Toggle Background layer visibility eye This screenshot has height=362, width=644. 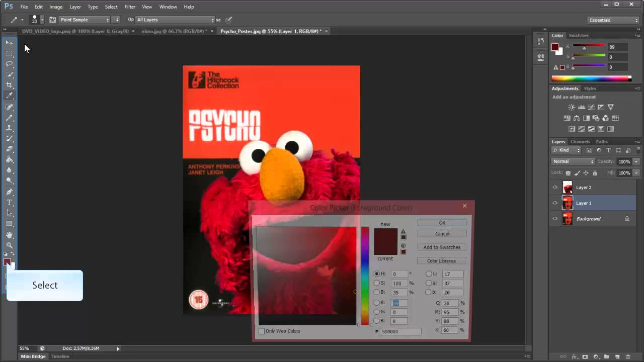click(555, 219)
